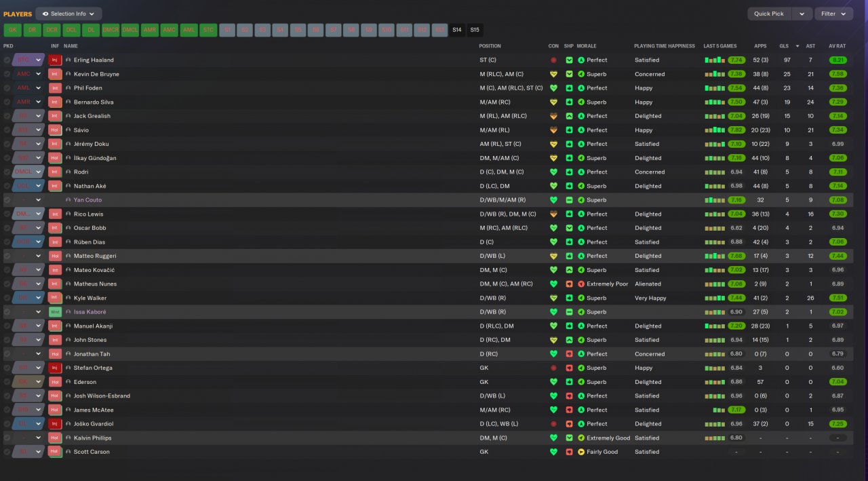Click Matheus Nunes's red match sharpness icon

point(569,284)
